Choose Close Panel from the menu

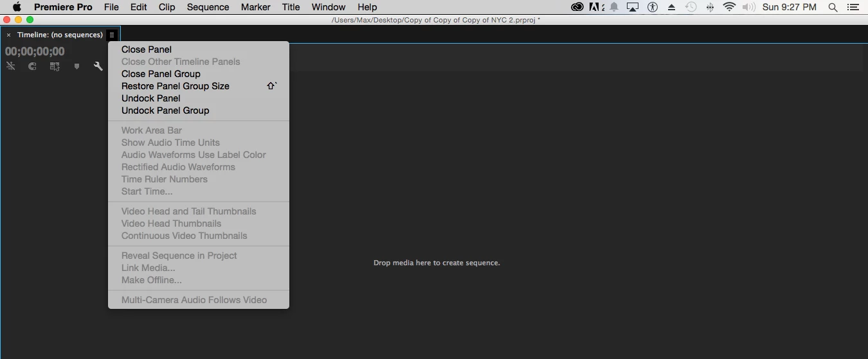pos(199,49)
